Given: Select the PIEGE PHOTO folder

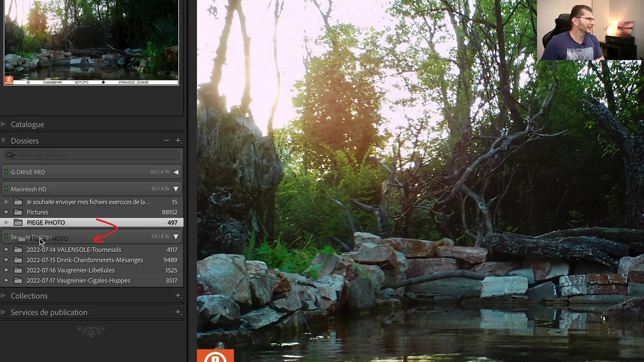Looking at the screenshot, I should click(x=46, y=223).
